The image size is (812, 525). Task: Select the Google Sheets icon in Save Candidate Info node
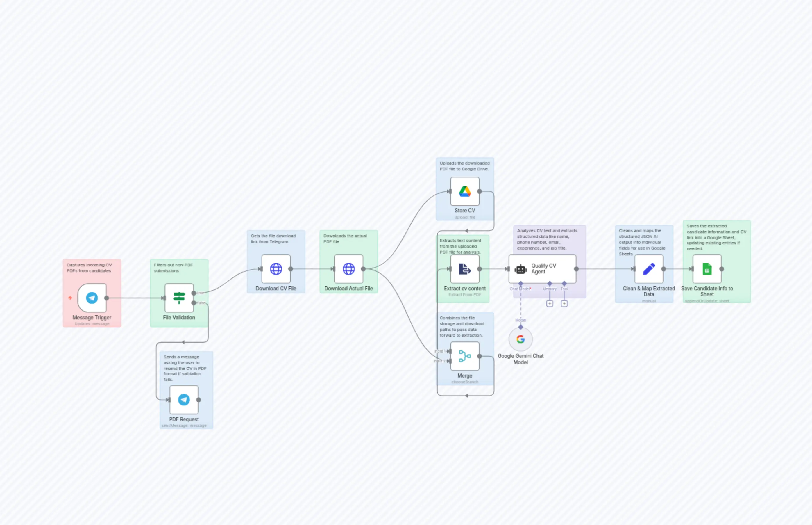click(707, 269)
